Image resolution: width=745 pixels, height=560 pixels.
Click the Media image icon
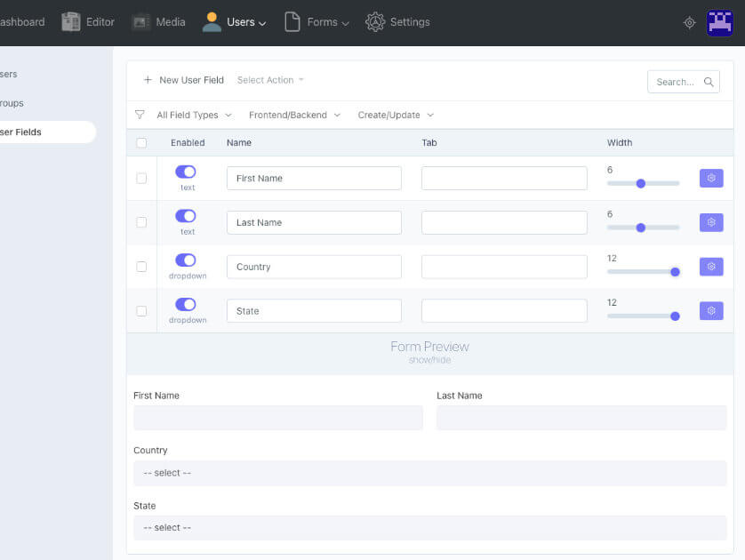click(141, 22)
